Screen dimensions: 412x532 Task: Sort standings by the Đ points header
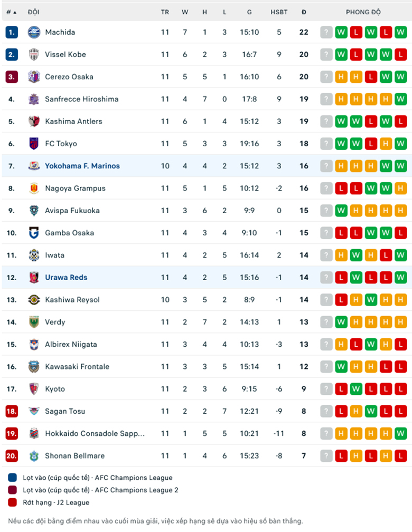point(304,12)
